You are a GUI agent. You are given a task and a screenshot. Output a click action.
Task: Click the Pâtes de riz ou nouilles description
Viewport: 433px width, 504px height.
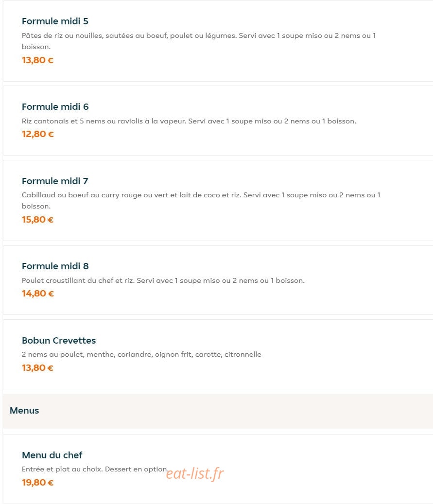(x=199, y=41)
